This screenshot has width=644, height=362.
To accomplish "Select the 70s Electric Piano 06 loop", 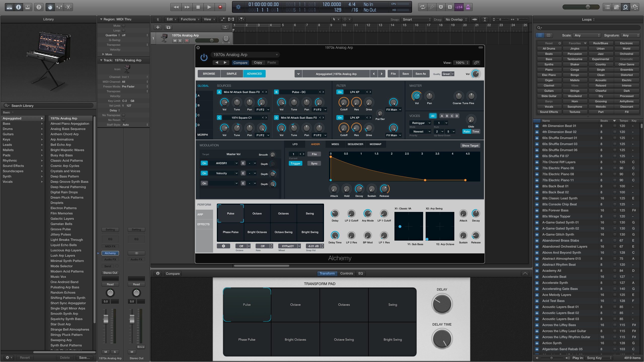I will (x=558, y=168).
